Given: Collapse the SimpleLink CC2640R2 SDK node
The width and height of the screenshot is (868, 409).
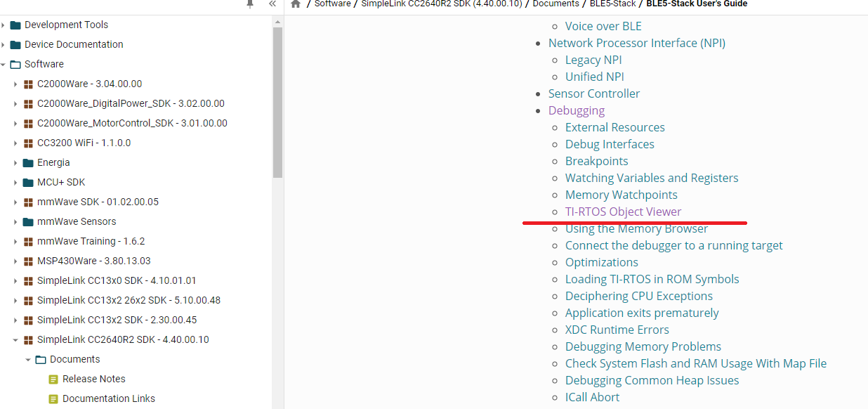Looking at the screenshot, I should 15,339.
